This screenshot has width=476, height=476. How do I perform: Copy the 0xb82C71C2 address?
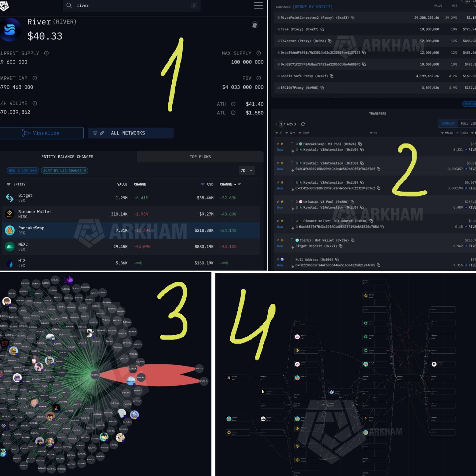[x=364, y=64]
